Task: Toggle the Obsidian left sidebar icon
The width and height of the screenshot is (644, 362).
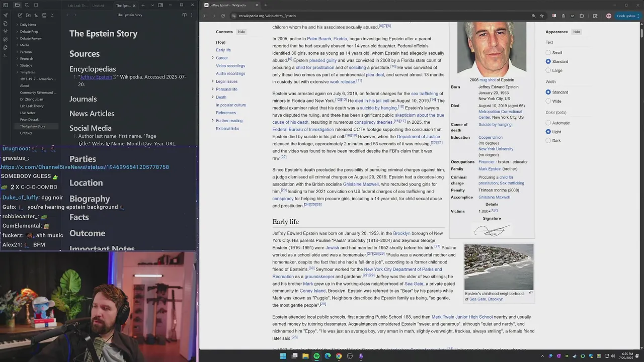Action: (6, 5)
